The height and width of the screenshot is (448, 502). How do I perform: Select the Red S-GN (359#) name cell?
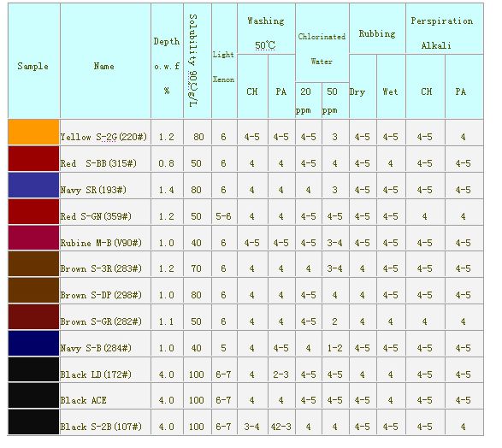click(105, 211)
